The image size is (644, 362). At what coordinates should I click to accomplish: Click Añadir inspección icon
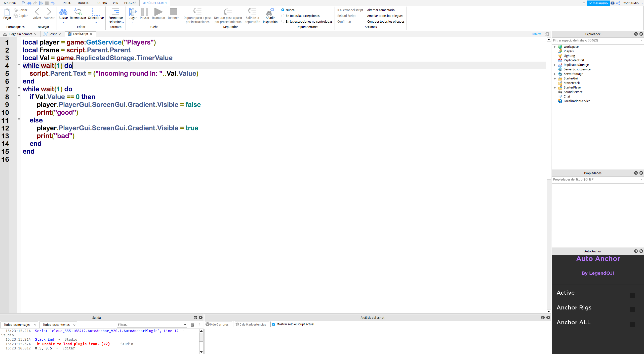click(x=270, y=13)
